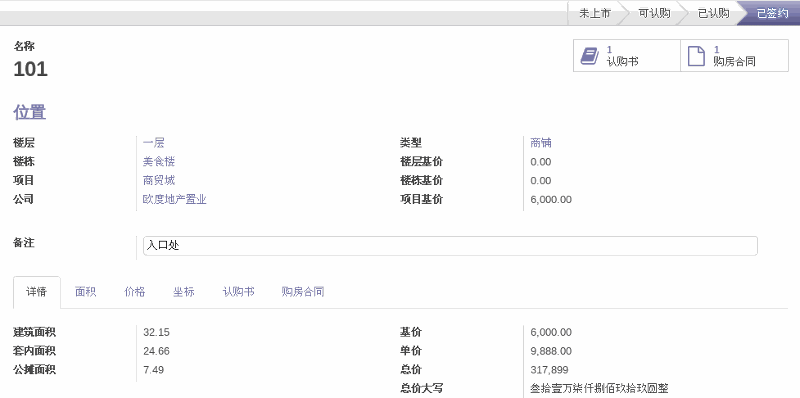Click the document icon for 购房合同
The width and height of the screenshot is (800, 398).
tap(696, 56)
